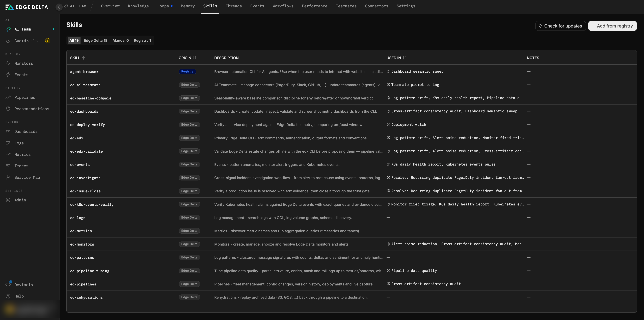
Task: Filter skills by Manual 0
Action: click(x=121, y=40)
